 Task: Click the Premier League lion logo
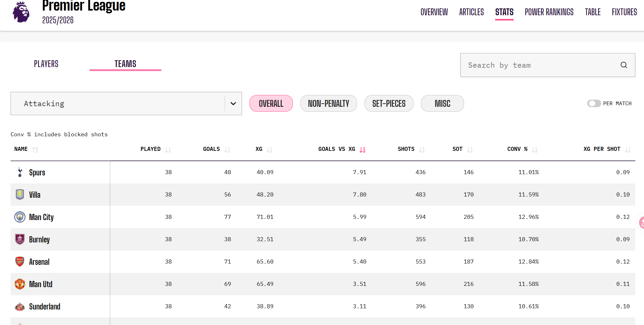click(x=21, y=12)
